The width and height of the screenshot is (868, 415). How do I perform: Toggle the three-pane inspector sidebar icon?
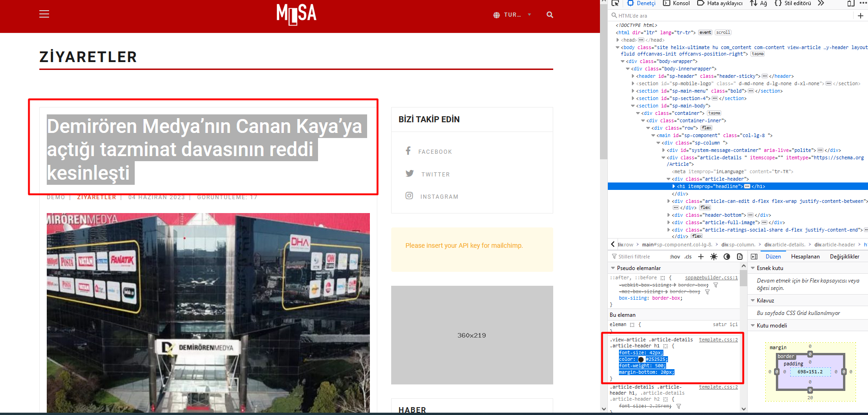click(754, 257)
